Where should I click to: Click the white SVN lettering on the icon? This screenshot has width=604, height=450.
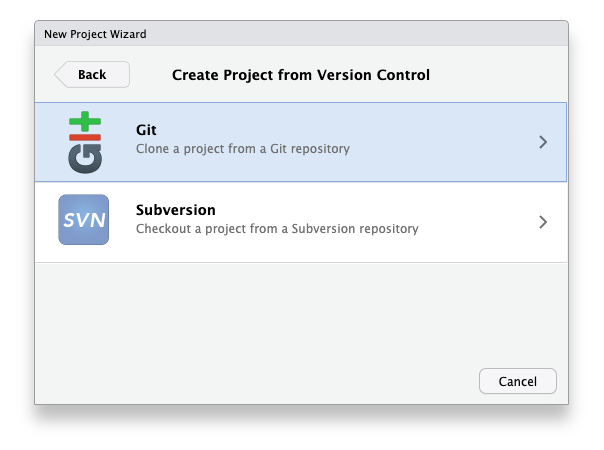pos(83,221)
